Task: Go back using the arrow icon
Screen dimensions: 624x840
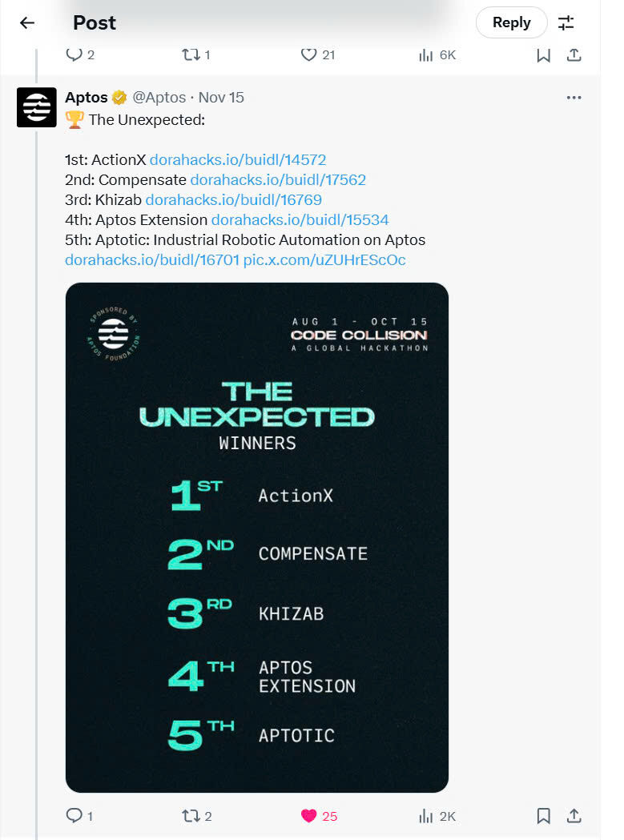Action: [27, 22]
